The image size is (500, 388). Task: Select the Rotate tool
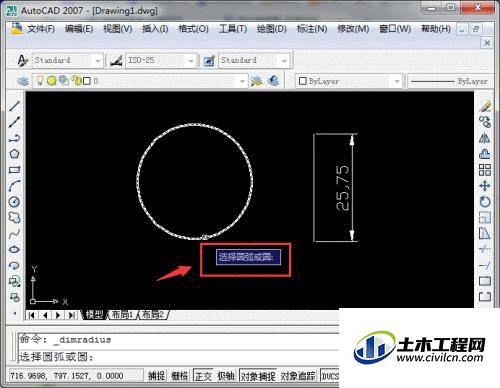pyautogui.click(x=485, y=202)
